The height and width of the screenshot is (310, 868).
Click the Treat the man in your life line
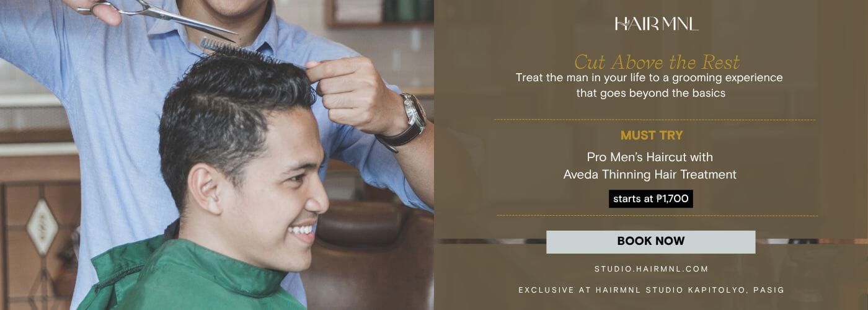pos(649,78)
